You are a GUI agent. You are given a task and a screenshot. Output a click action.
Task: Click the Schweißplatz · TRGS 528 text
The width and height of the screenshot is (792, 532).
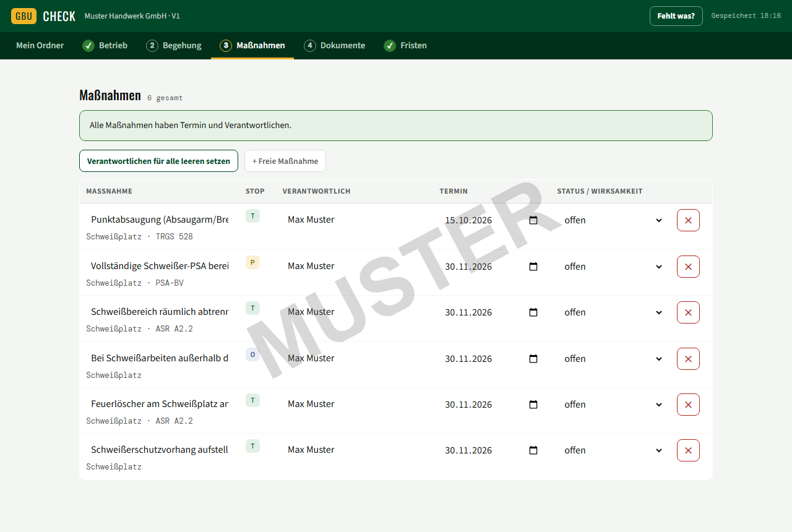pyautogui.click(x=140, y=237)
